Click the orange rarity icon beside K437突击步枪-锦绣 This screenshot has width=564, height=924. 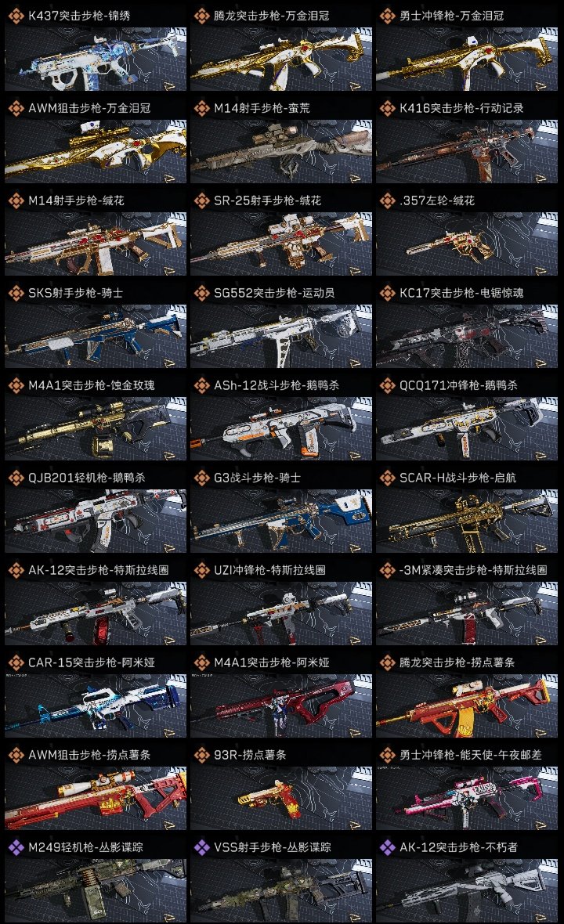16,16
